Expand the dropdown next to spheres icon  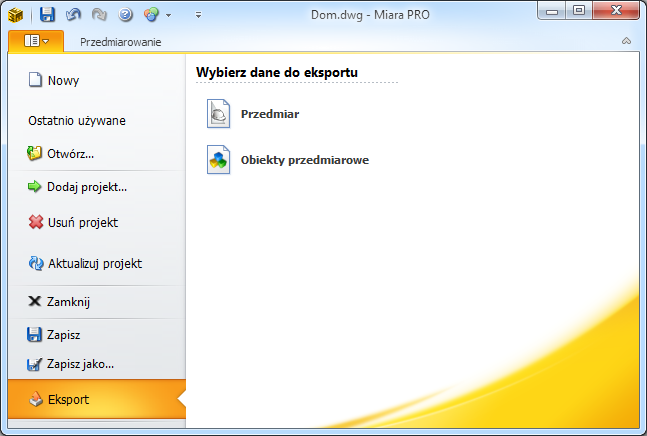[x=168, y=15]
